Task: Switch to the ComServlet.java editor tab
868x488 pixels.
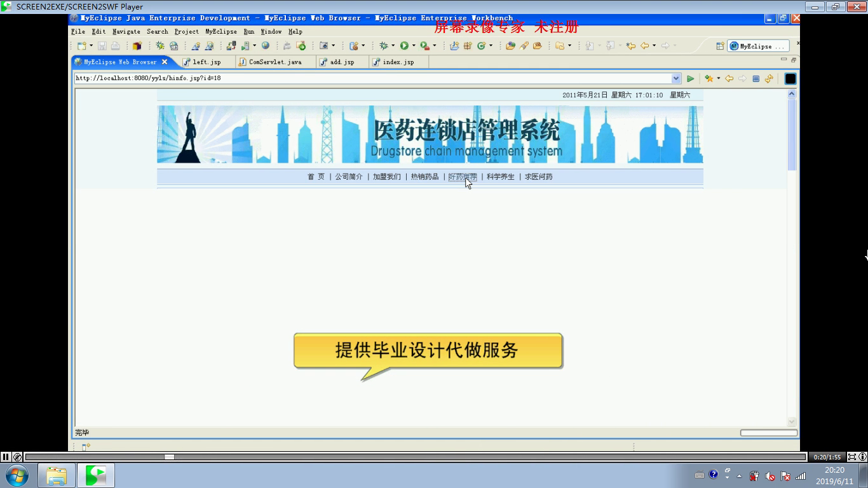Action: [275, 62]
